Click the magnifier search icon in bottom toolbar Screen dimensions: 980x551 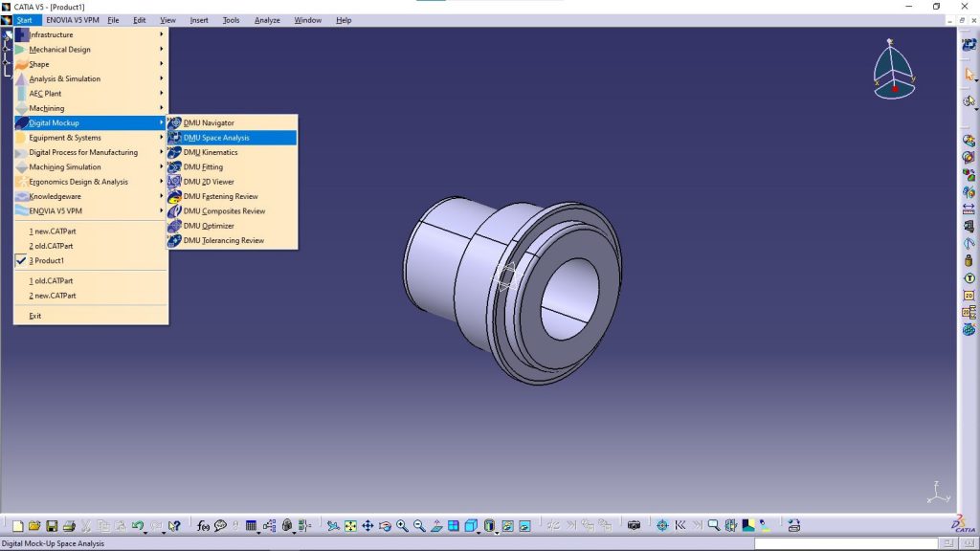714,526
